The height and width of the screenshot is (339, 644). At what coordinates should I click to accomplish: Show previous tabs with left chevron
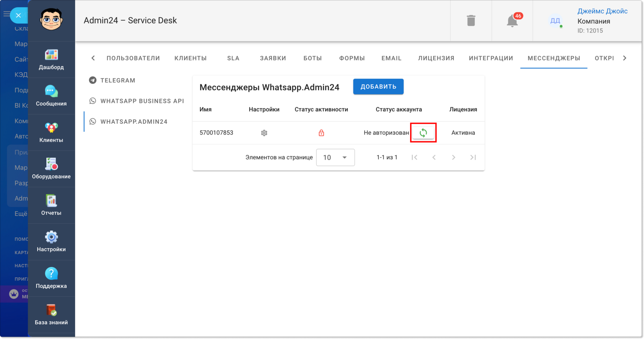[93, 58]
